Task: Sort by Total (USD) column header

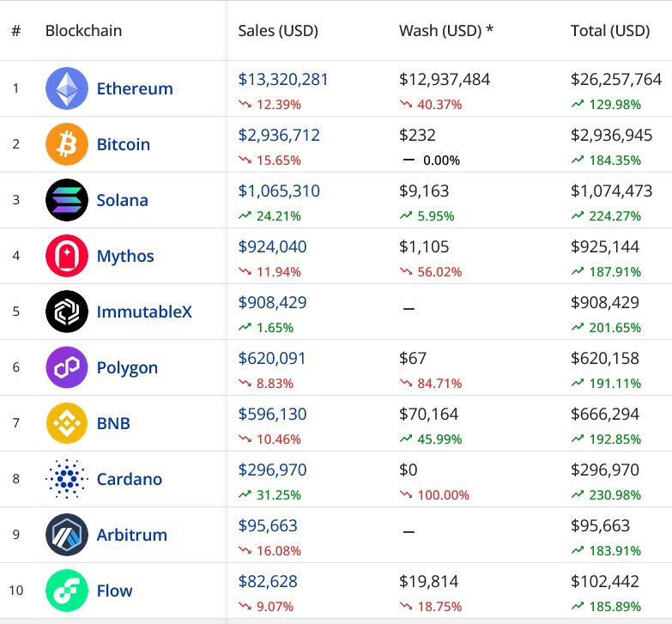Action: pyautogui.click(x=610, y=31)
